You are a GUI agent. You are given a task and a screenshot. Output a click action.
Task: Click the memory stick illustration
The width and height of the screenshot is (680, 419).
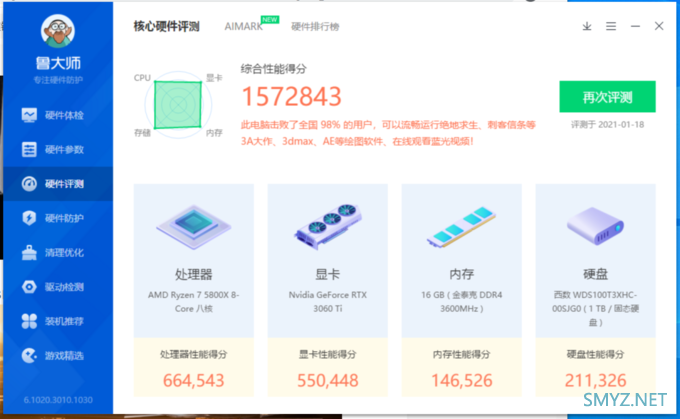(x=461, y=227)
